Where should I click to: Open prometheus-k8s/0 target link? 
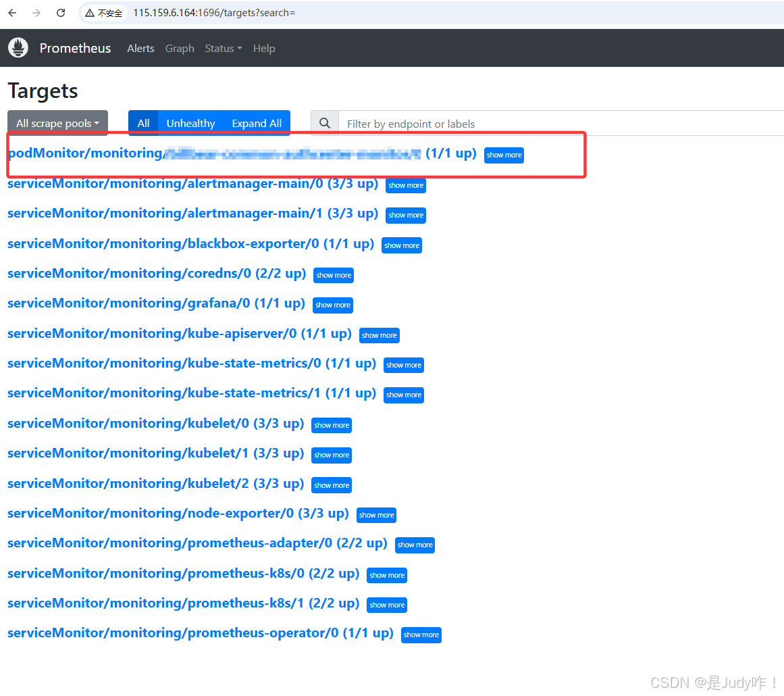coord(184,574)
